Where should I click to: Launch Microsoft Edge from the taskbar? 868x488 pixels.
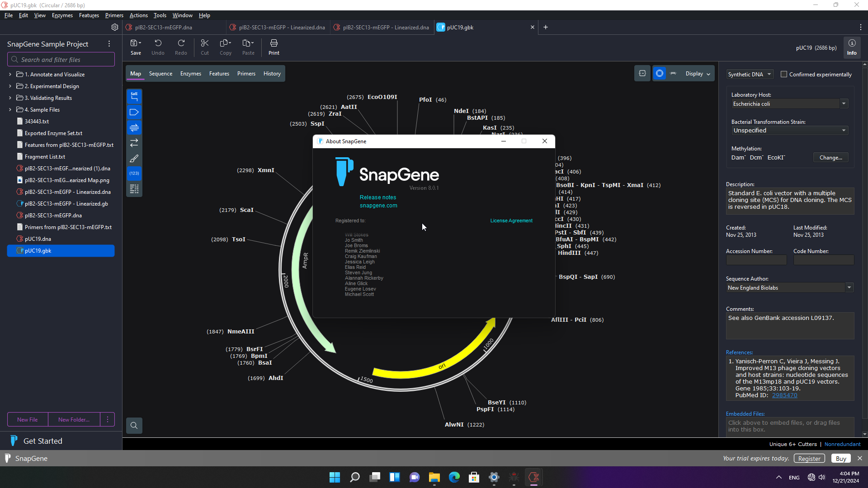(454, 477)
